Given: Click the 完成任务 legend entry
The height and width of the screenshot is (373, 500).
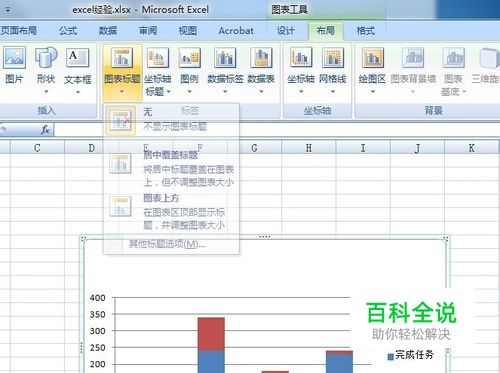Looking at the screenshot, I should (411, 355).
